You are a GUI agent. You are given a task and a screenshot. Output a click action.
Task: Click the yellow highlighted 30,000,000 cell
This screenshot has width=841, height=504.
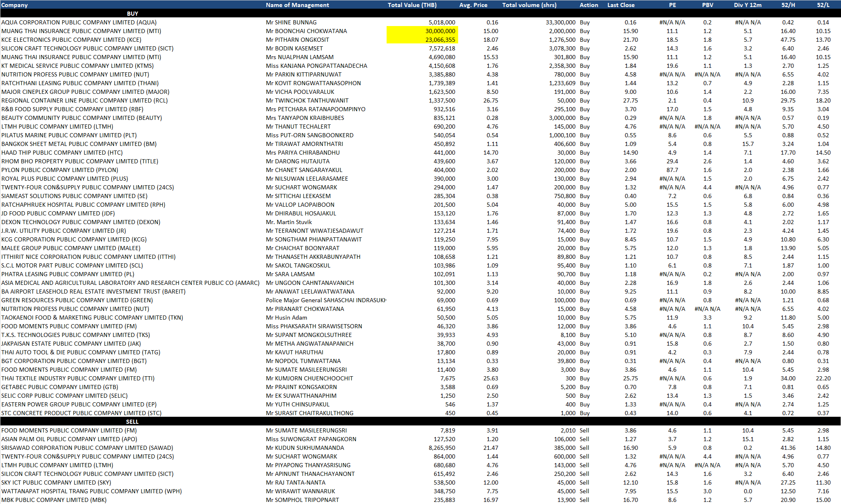pyautogui.click(x=422, y=31)
